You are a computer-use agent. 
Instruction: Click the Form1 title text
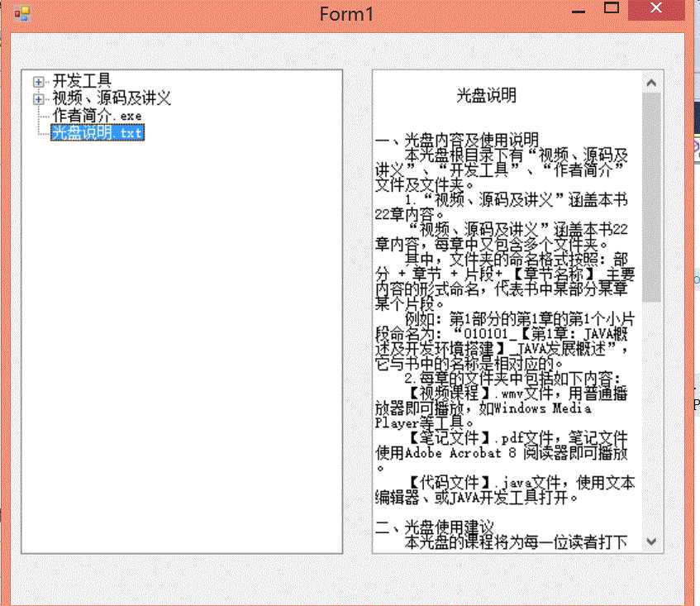346,14
